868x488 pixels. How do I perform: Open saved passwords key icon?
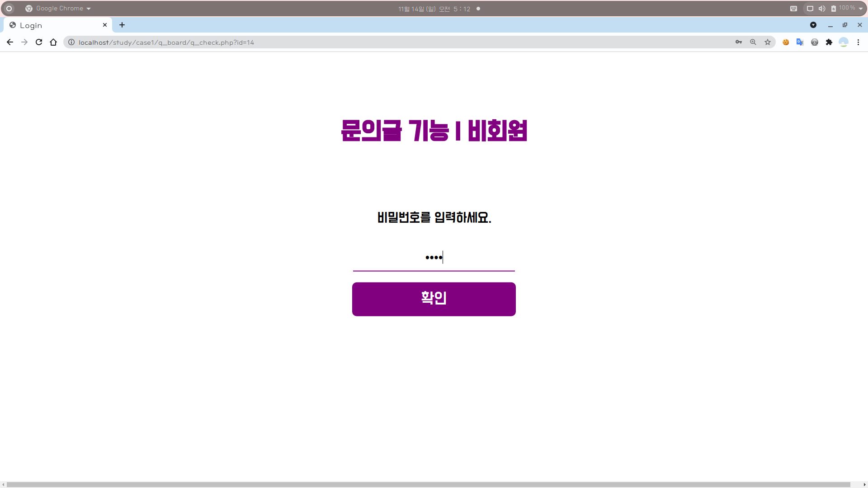point(739,42)
